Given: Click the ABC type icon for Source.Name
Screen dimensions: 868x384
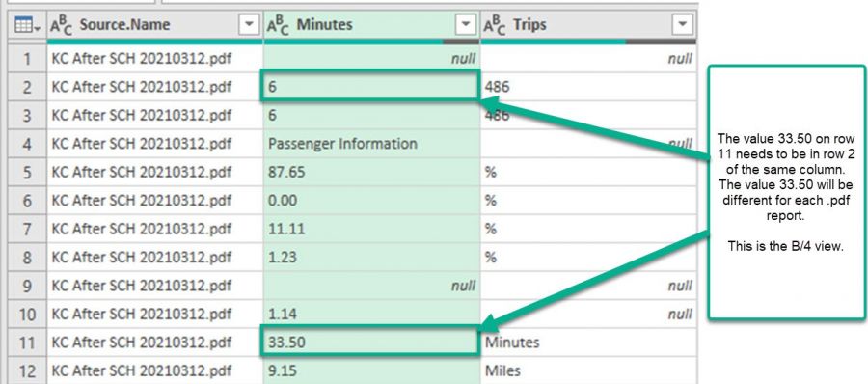Looking at the screenshot, I should point(61,25).
